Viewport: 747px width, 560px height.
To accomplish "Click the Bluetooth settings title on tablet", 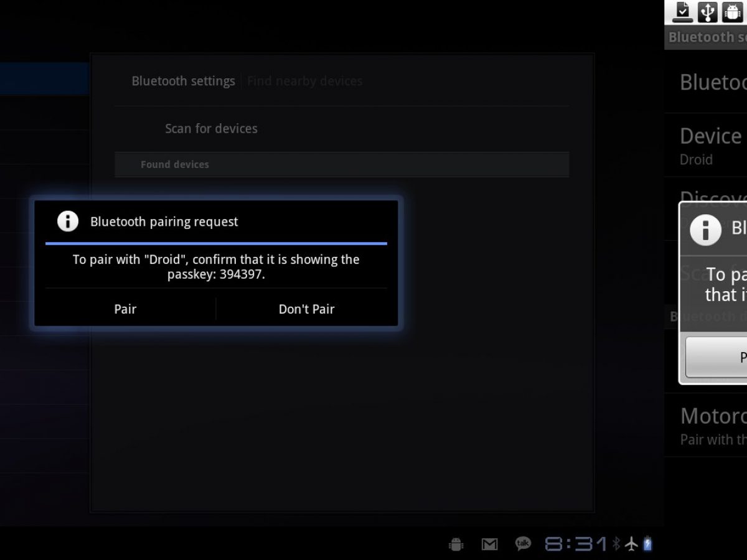I will coord(183,81).
